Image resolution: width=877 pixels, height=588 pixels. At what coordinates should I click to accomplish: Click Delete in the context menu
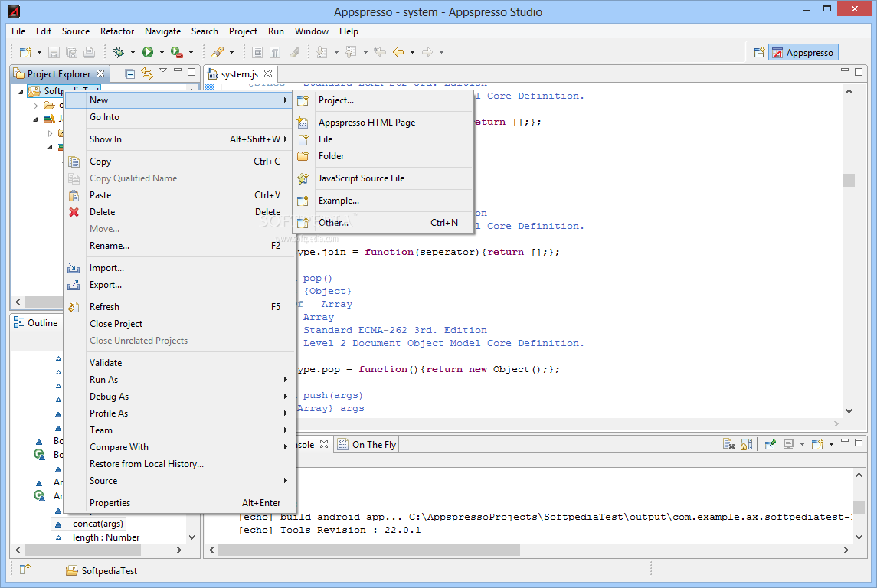point(179,212)
